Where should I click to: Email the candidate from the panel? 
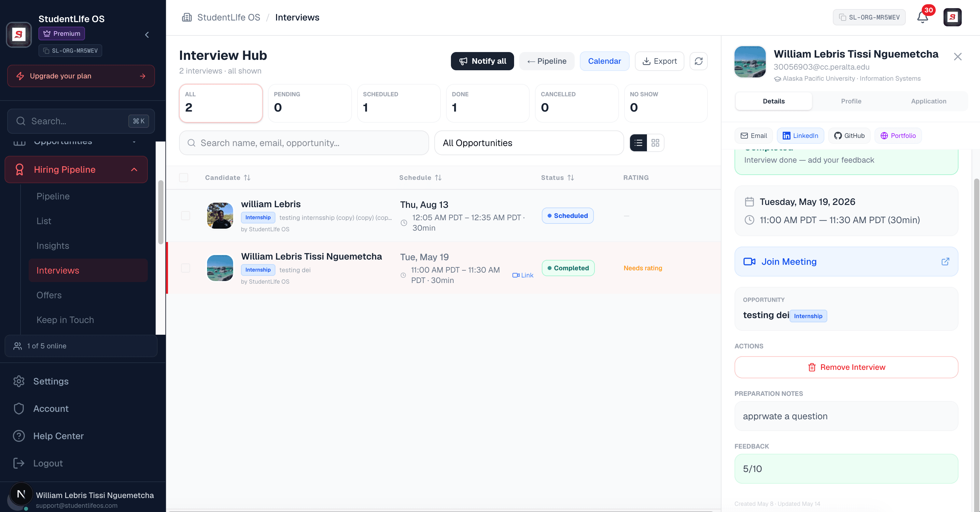[x=753, y=136]
